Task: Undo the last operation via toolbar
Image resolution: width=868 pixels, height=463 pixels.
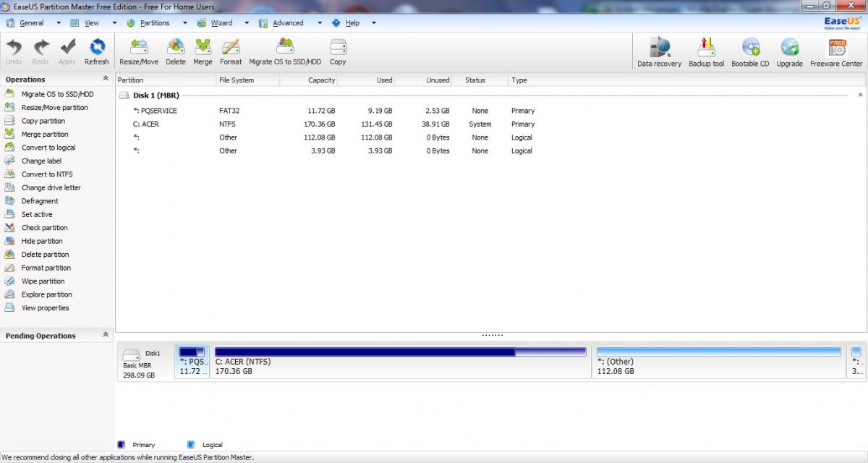Action: click(14, 52)
